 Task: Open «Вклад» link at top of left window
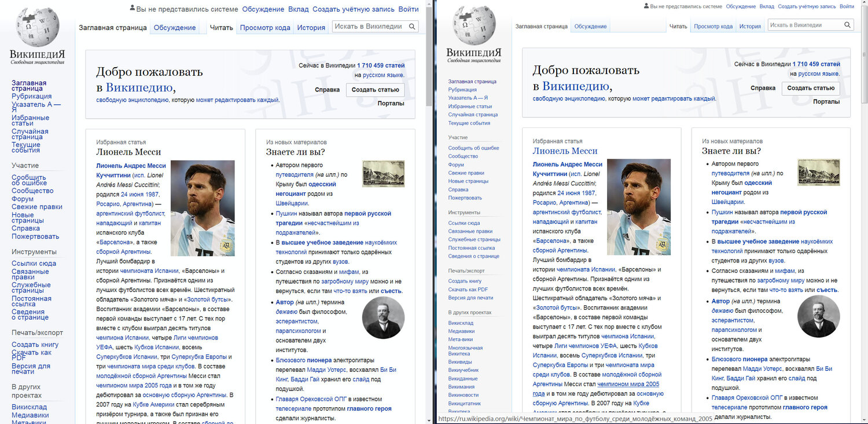pos(299,9)
